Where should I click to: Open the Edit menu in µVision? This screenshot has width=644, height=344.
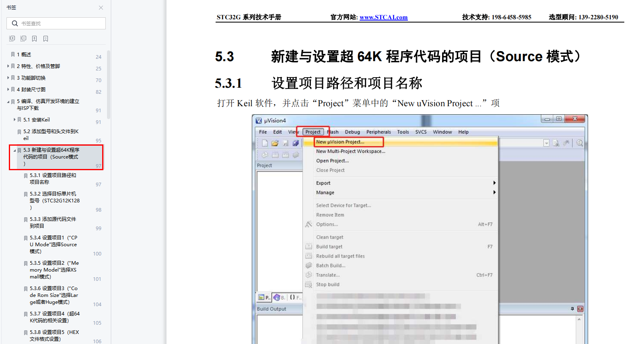[x=278, y=132]
